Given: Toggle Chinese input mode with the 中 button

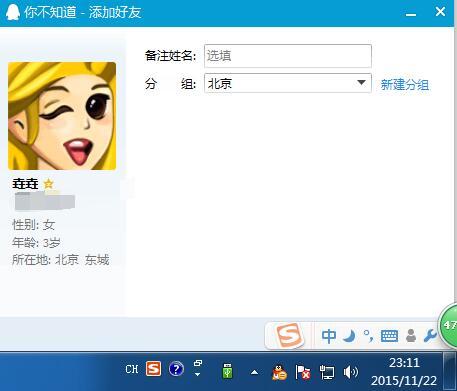Looking at the screenshot, I should tap(329, 336).
